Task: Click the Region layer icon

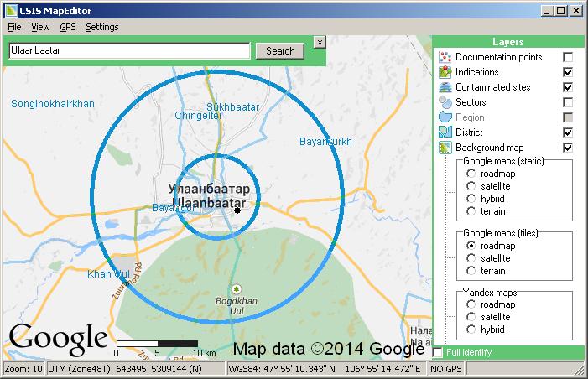Action: 445,117
